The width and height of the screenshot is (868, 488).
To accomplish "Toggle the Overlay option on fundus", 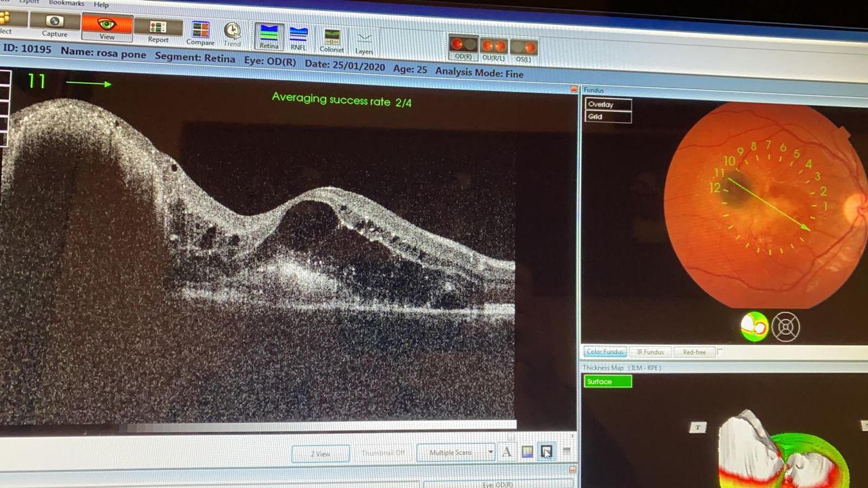I will [608, 104].
